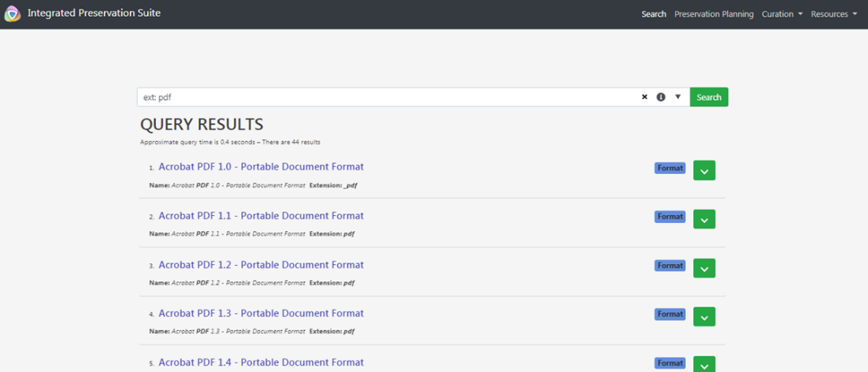Go to Preservation Planning
Image resolution: width=868 pixels, height=372 pixels.
(714, 14)
